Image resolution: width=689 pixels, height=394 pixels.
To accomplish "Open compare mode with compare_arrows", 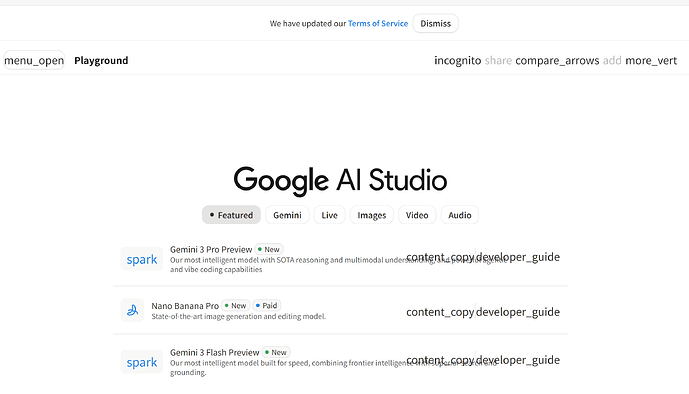I will (x=557, y=60).
